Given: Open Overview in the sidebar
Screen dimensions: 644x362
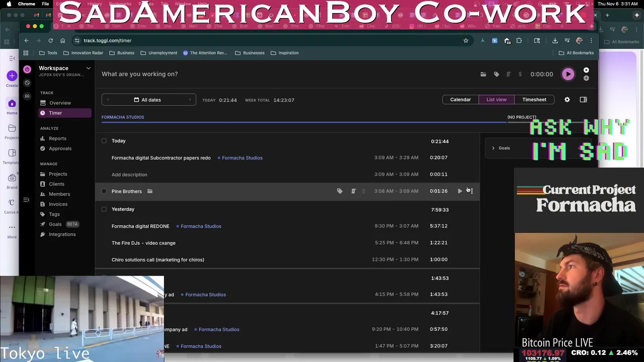Looking at the screenshot, I should tap(60, 103).
